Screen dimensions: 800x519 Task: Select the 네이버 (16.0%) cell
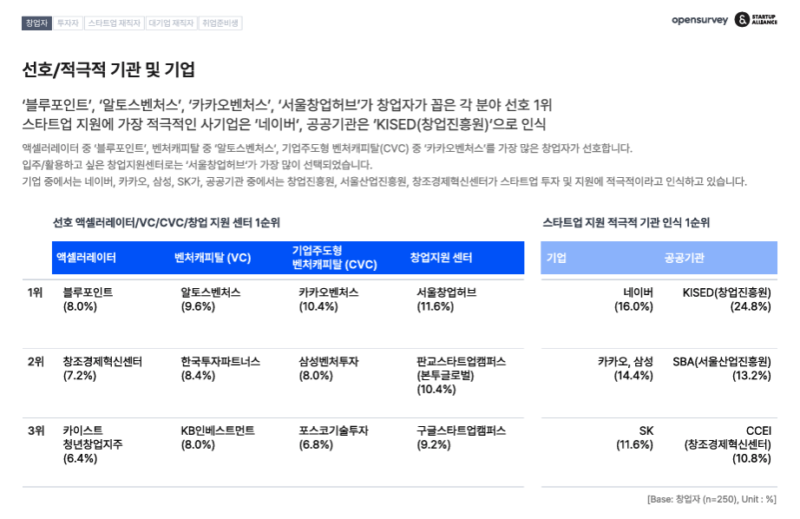(x=634, y=299)
